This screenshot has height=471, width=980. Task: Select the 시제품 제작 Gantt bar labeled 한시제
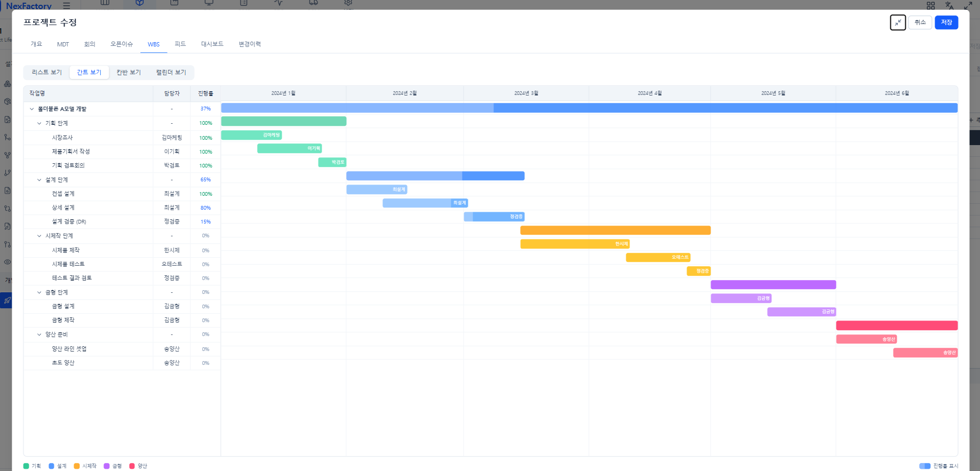[x=575, y=244]
